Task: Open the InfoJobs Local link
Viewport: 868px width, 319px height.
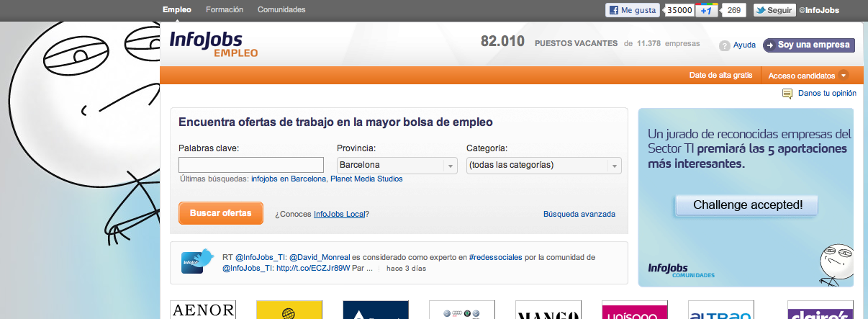Action: click(339, 214)
